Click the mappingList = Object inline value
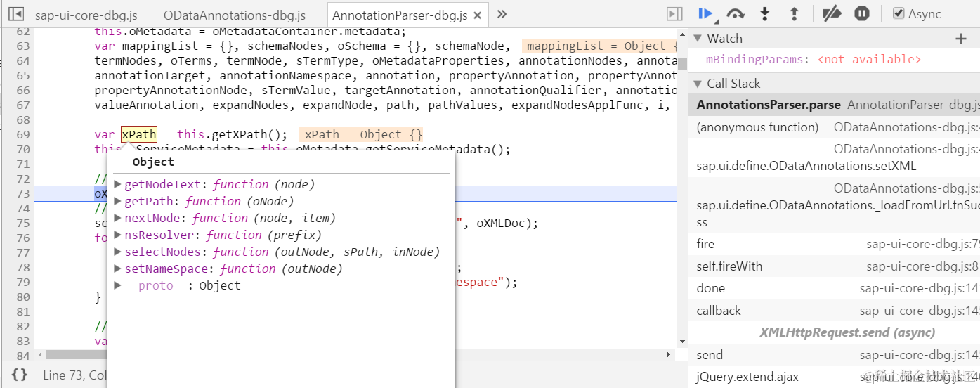Screen dimensions: 980x388 click(601, 46)
